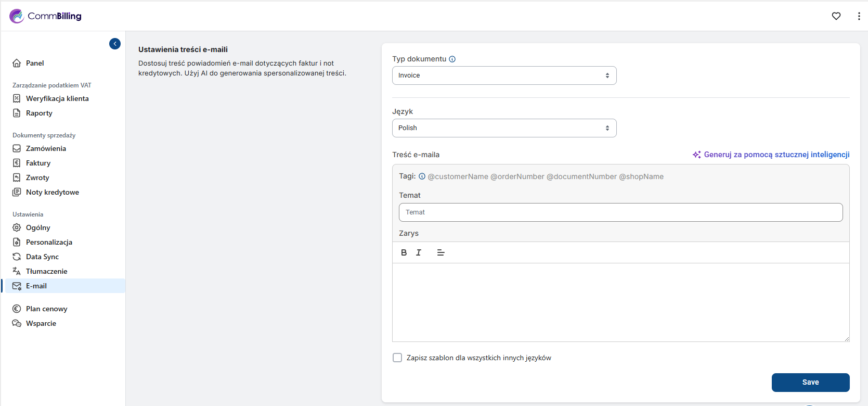The image size is (868, 406).
Task: Click the CommBilling logo
Action: pos(46,16)
